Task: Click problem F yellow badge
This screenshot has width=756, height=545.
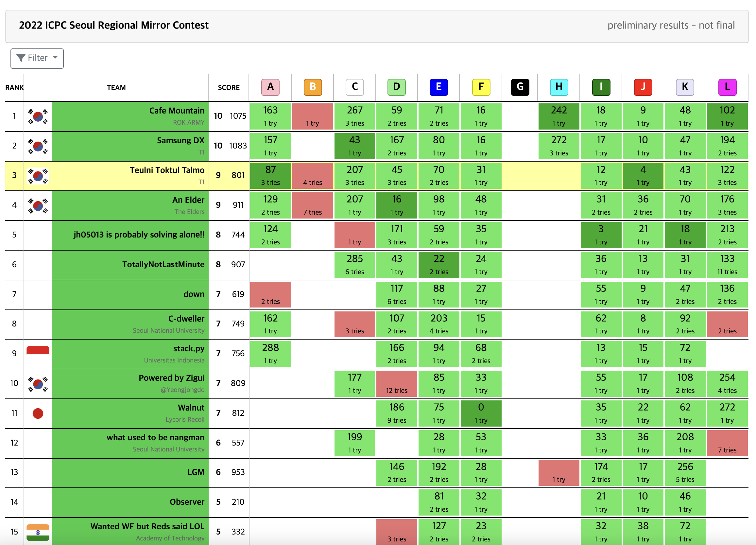Action: point(481,87)
